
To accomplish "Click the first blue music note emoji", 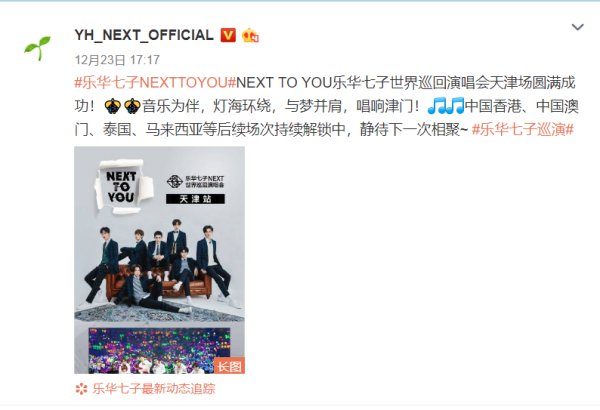I will click(436, 106).
